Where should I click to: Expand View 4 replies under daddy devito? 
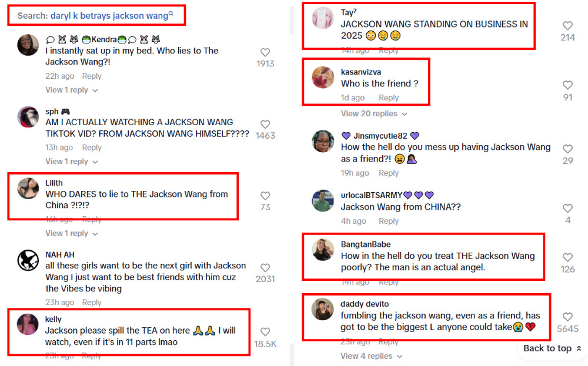click(x=371, y=356)
